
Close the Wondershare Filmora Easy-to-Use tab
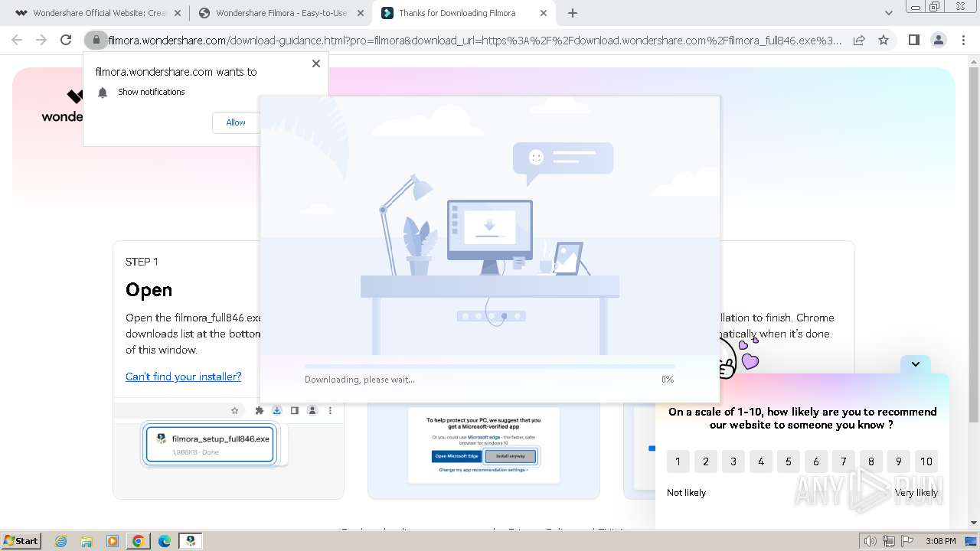(x=361, y=13)
